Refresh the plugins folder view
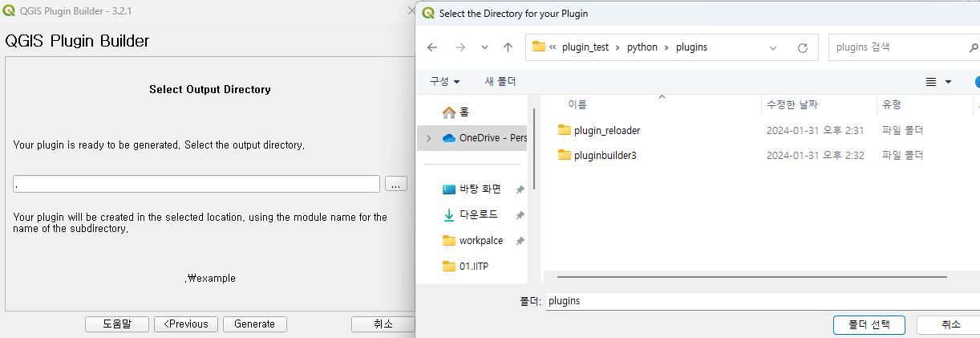Screen dimensions: 980x338 [802, 47]
